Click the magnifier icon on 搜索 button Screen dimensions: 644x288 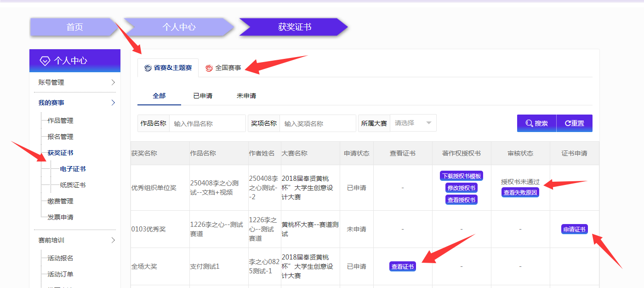click(529, 123)
